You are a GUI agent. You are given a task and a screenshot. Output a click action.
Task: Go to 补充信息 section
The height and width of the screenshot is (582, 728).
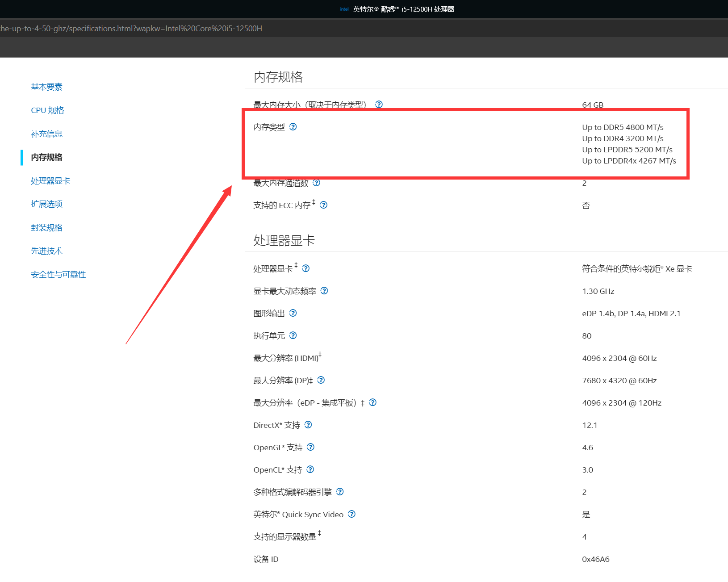(46, 134)
